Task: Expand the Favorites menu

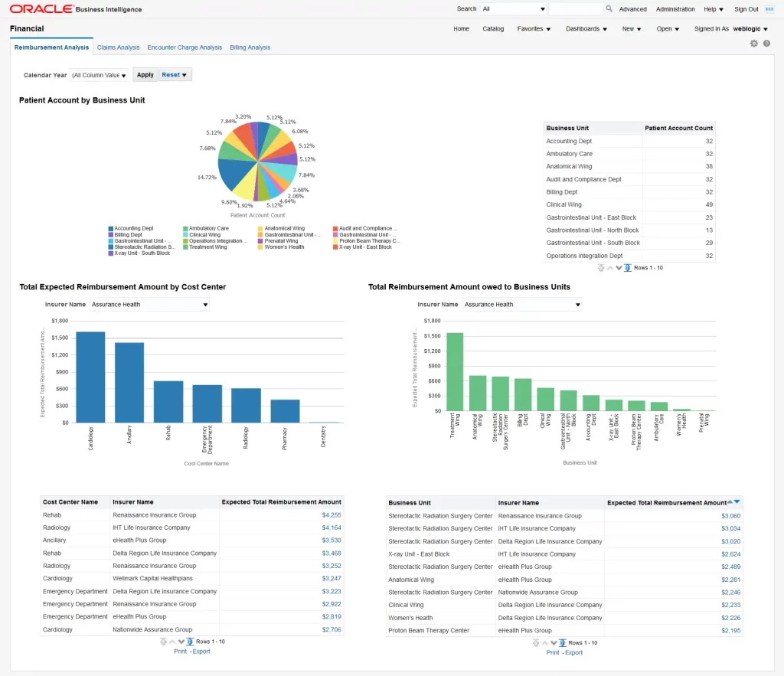Action: coord(534,29)
